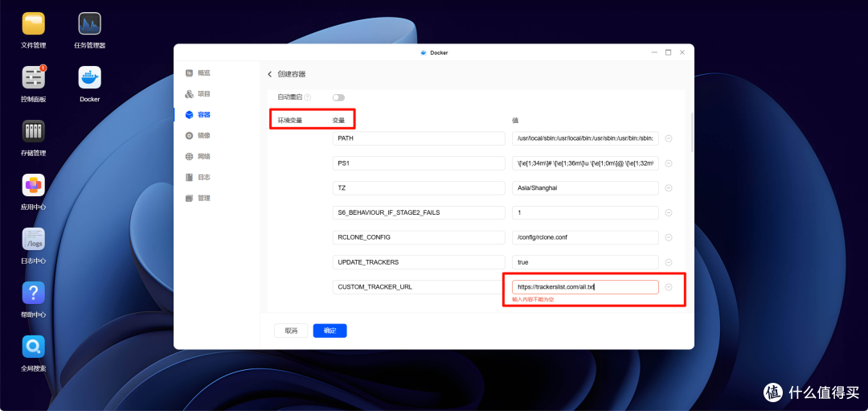Open the 控制面板 desktop icon

click(33, 77)
